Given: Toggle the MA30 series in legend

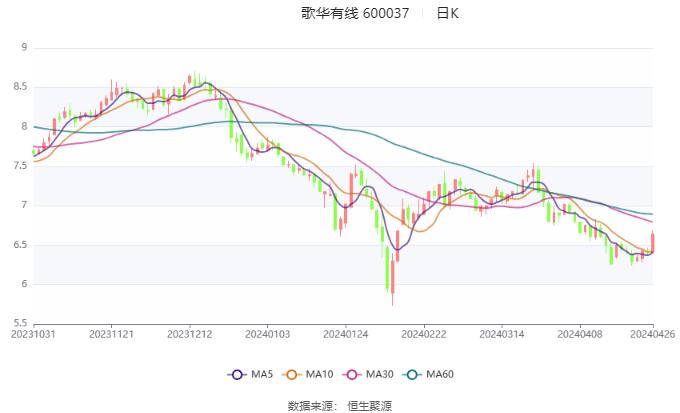Looking at the screenshot, I should (x=352, y=374).
